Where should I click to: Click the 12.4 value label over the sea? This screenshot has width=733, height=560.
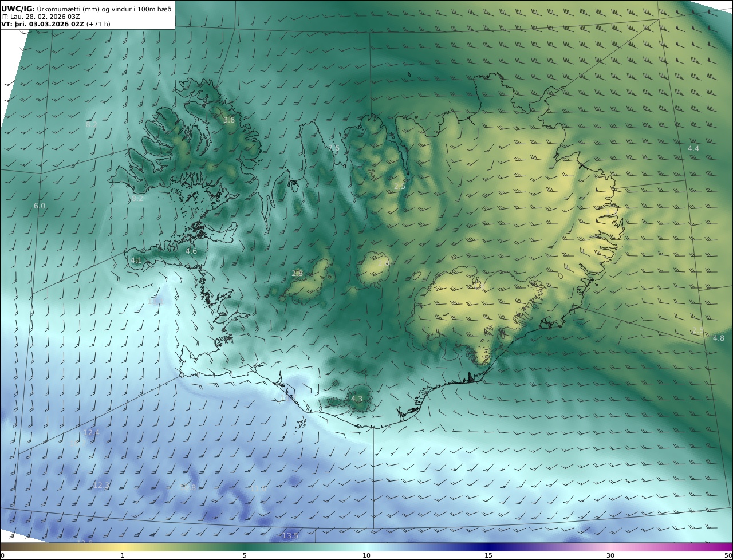(x=92, y=433)
